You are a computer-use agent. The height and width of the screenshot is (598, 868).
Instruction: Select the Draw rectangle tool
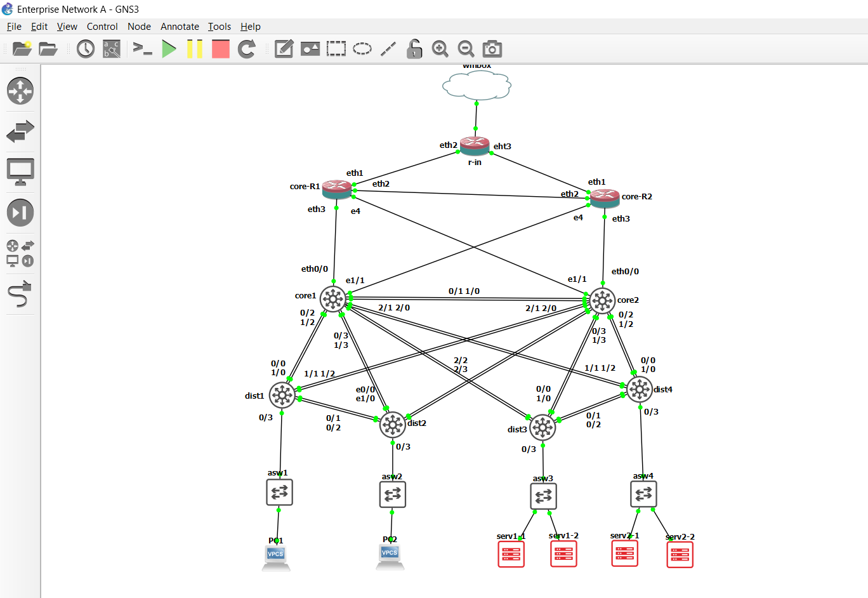336,49
